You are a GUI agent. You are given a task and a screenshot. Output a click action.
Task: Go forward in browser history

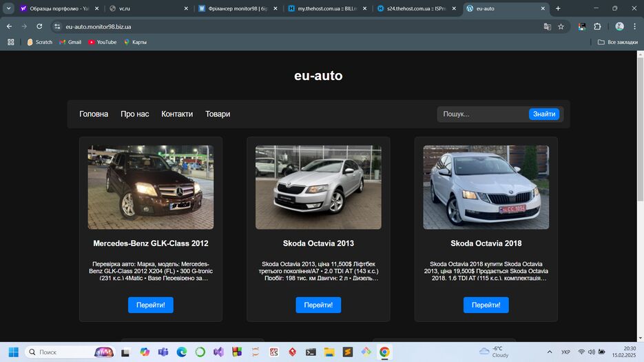(24, 26)
